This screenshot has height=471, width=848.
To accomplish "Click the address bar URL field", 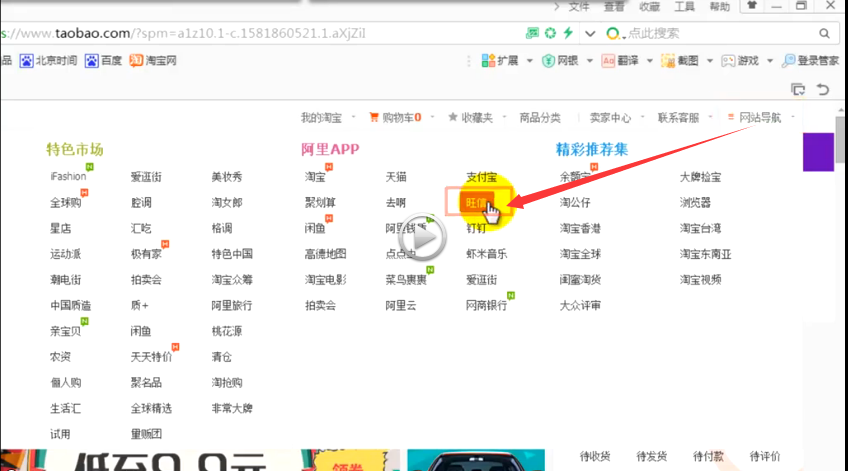I will point(260,34).
